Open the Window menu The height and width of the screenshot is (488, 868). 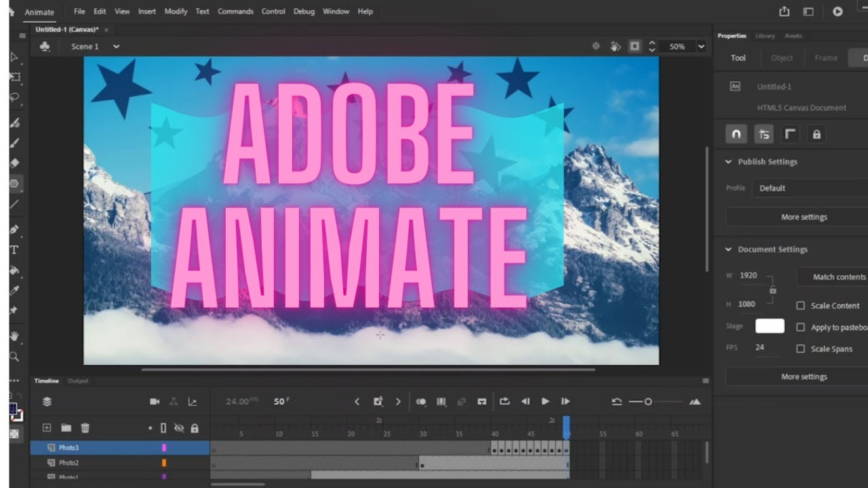click(x=336, y=12)
